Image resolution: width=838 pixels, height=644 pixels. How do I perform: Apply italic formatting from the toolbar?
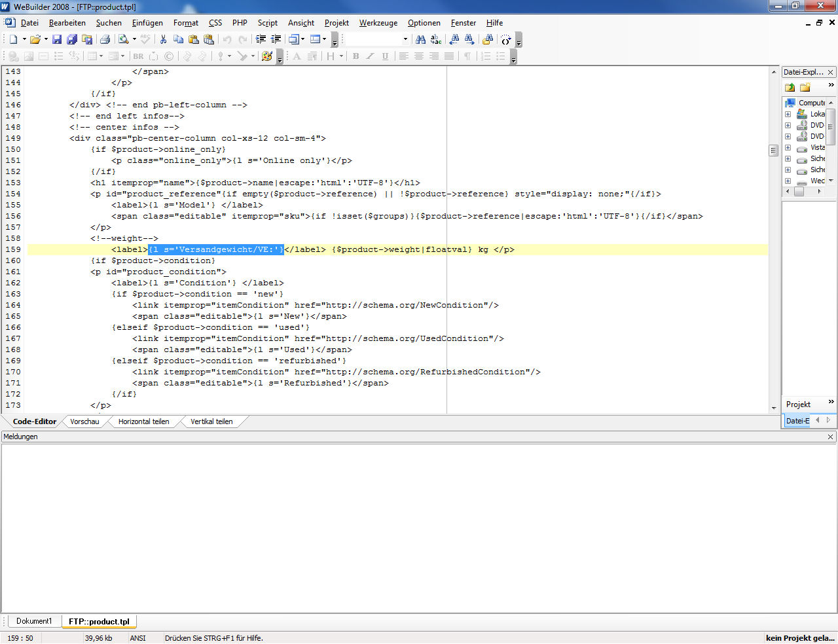click(x=370, y=56)
